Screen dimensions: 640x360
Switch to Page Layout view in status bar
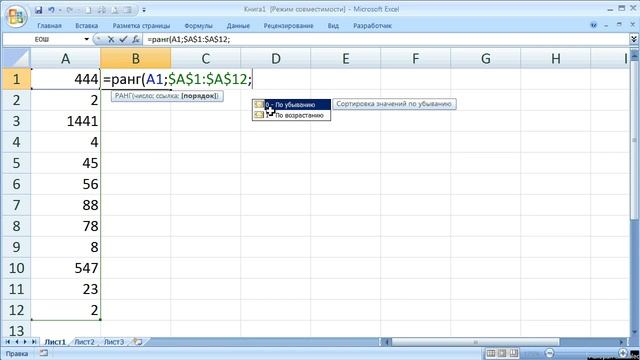tap(502, 353)
